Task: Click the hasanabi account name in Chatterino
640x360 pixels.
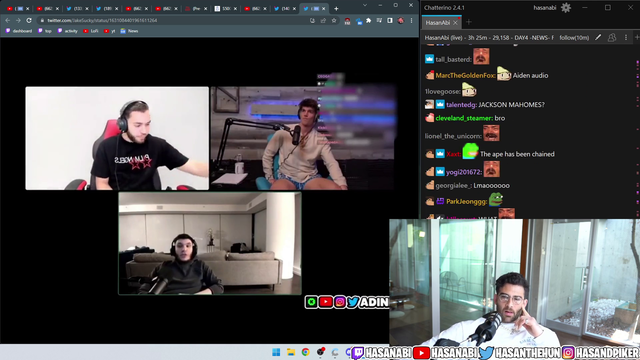Action: pyautogui.click(x=545, y=8)
